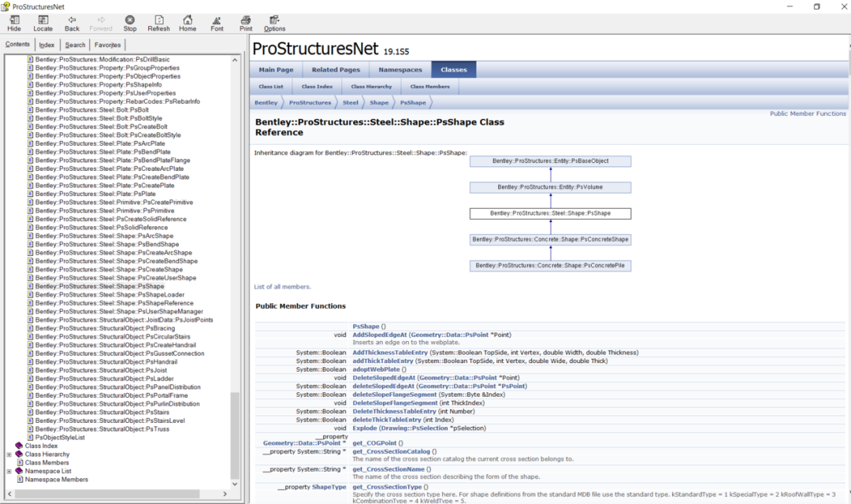
Task: Click the PsShape breadcrumb link
Action: point(413,102)
